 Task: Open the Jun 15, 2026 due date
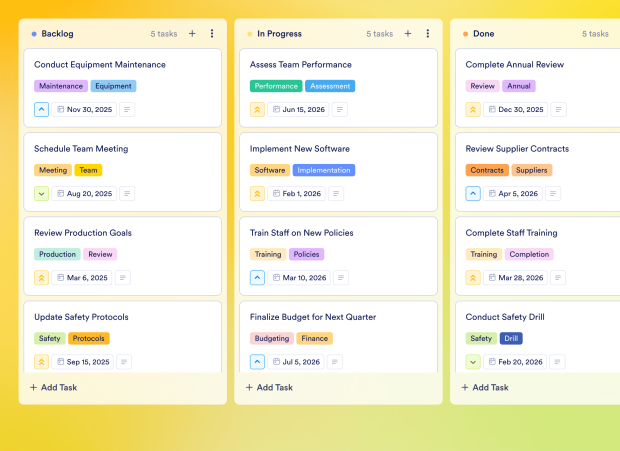[x=299, y=109]
